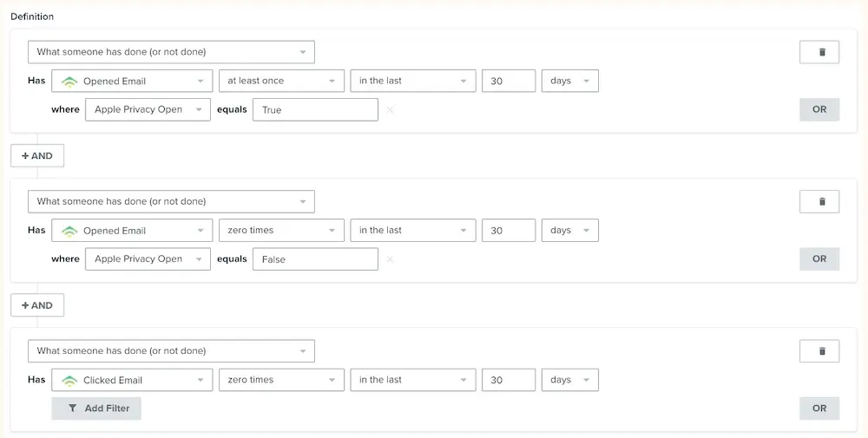Click OR button in Clicked Email condition

(819, 409)
